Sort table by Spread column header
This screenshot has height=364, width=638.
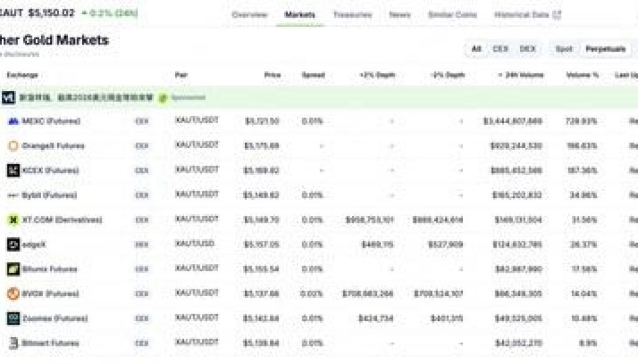313,75
